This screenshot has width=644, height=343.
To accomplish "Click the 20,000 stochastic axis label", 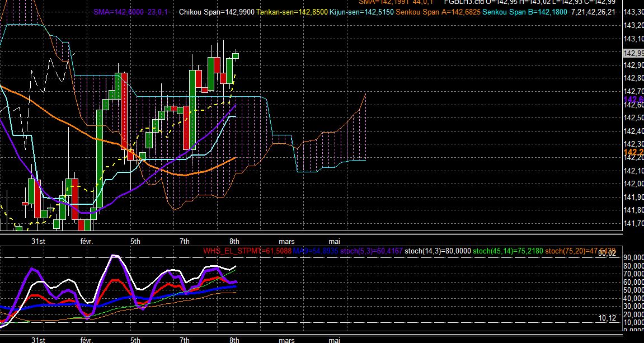I will (x=634, y=314).
